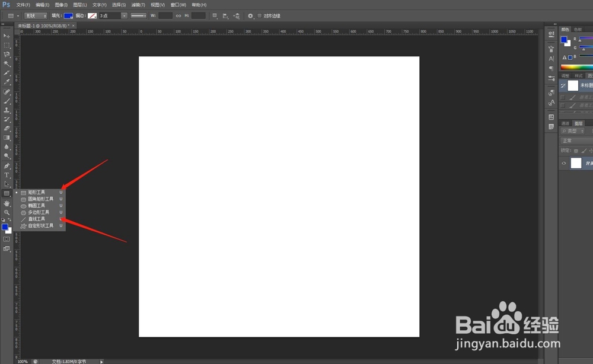
Task: Select the Blur tool
Action: coord(7,146)
